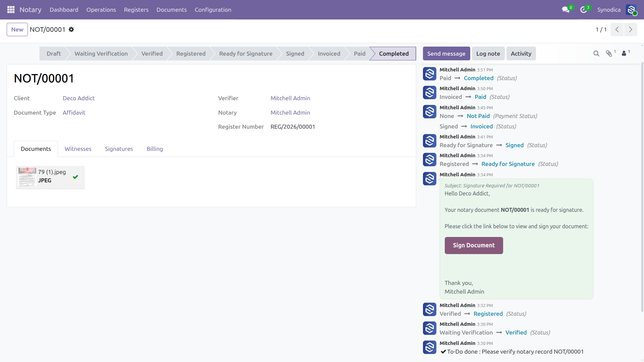The image size is (644, 362).
Task: Show followers using the person icon
Action: (x=624, y=53)
